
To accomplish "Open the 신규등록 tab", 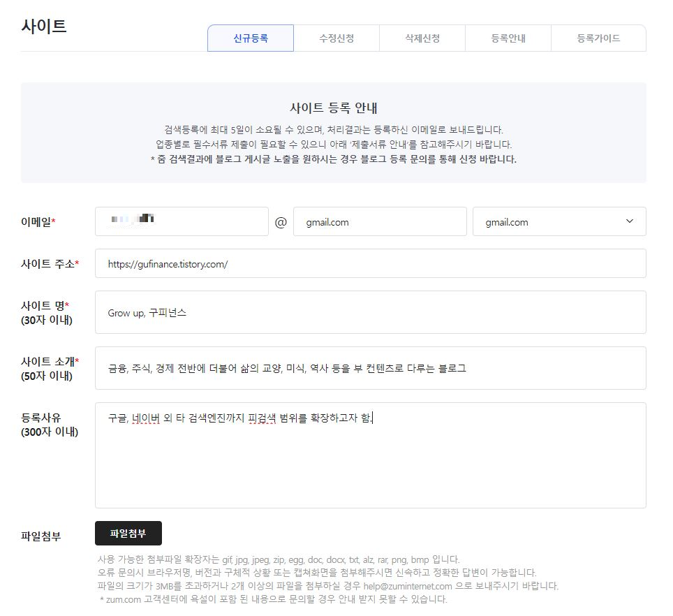I will click(x=251, y=38).
